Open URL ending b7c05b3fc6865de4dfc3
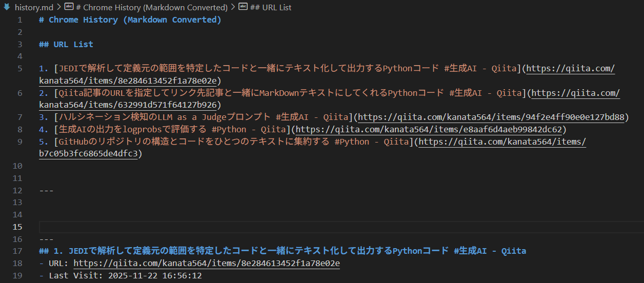This screenshot has width=644, height=283. click(x=502, y=142)
